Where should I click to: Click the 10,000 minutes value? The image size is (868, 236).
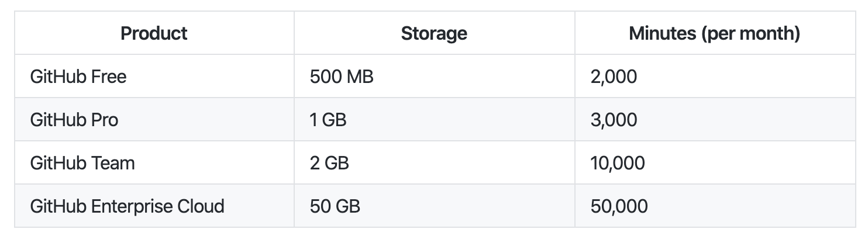pos(618,163)
